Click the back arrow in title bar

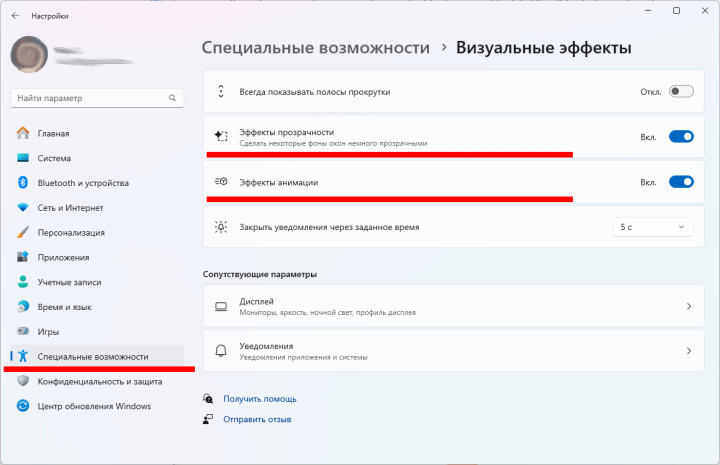15,16
